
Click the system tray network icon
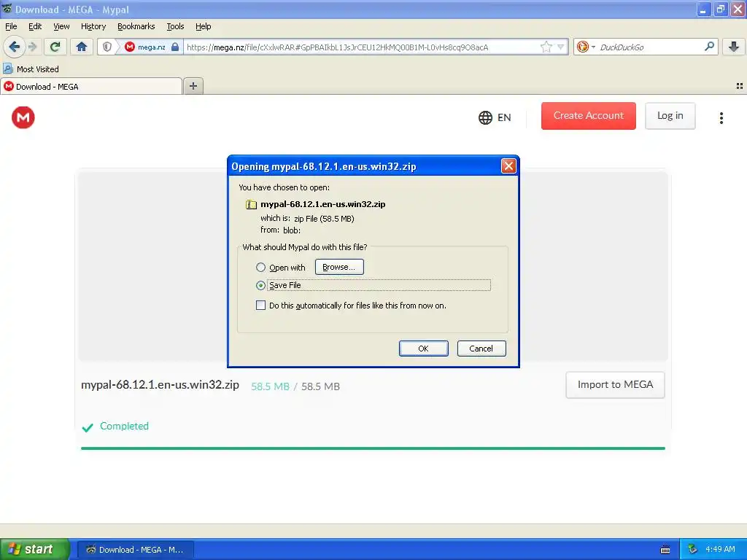pyautogui.click(x=693, y=549)
